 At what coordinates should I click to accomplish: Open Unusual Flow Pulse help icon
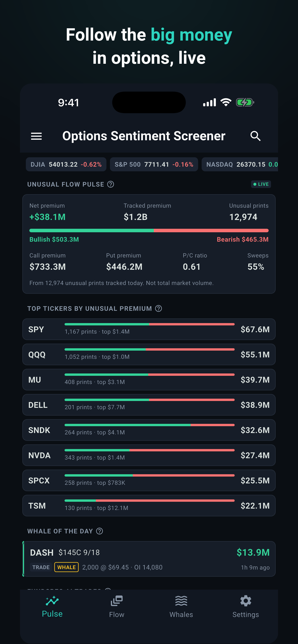pos(111,184)
